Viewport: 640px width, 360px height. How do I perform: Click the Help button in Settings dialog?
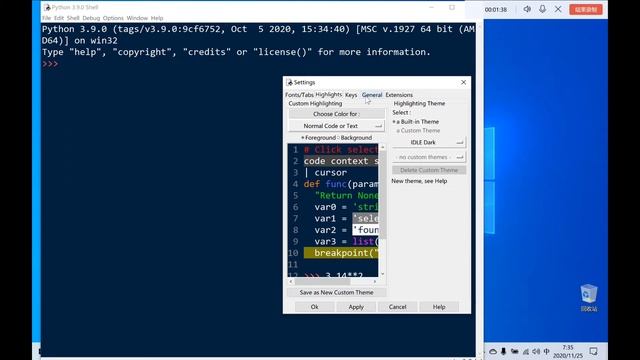tap(439, 307)
